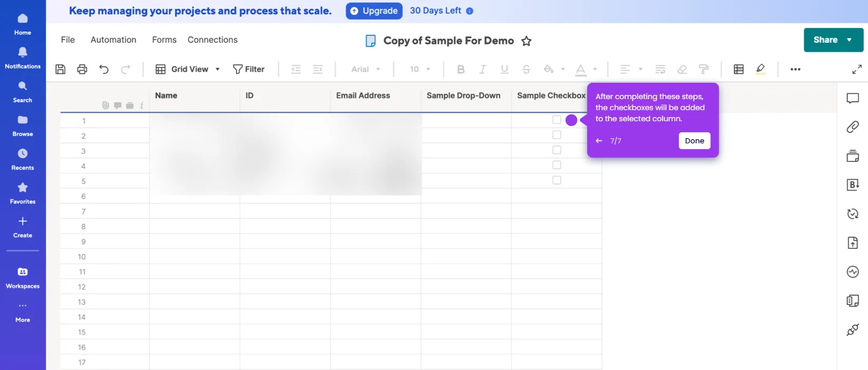The height and width of the screenshot is (370, 868).
Task: Open Search in sidebar
Action: point(23,92)
